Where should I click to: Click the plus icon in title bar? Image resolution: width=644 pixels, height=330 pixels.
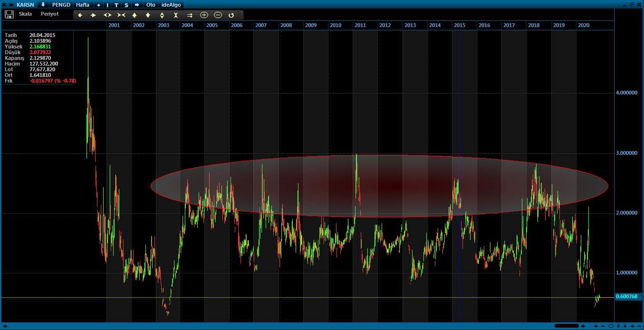[98, 5]
